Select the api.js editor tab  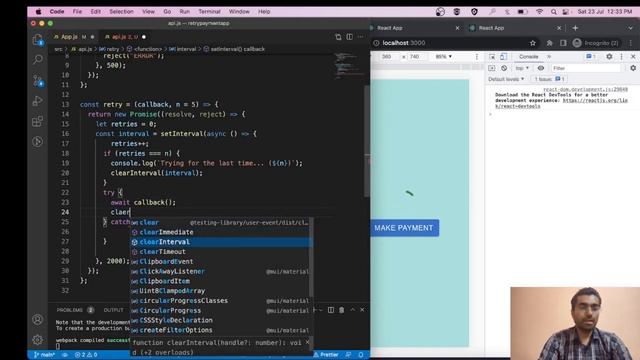pyautogui.click(x=125, y=37)
